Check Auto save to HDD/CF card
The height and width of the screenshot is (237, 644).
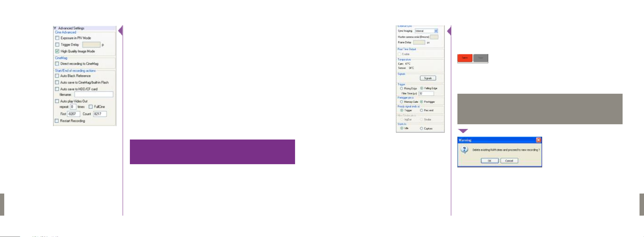[x=57, y=89]
